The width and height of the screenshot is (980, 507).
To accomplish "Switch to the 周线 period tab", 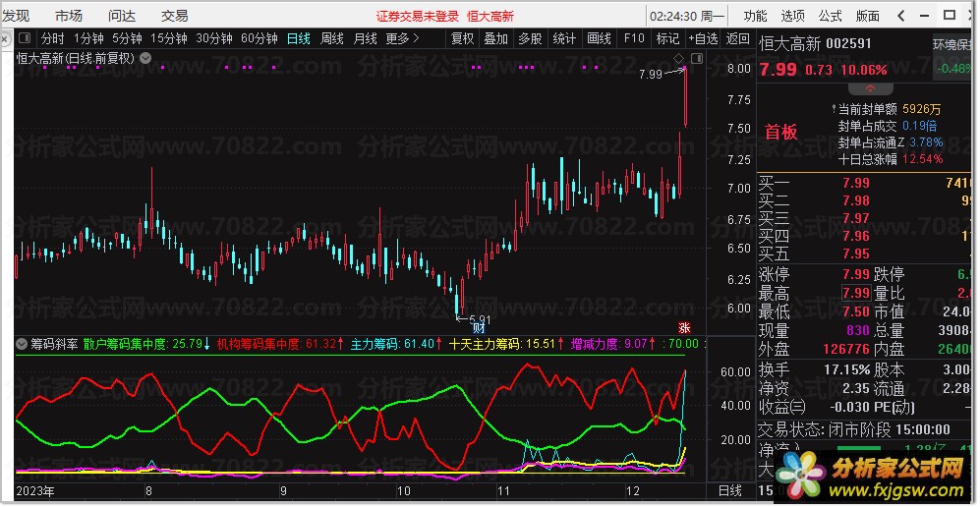I will click(x=332, y=38).
